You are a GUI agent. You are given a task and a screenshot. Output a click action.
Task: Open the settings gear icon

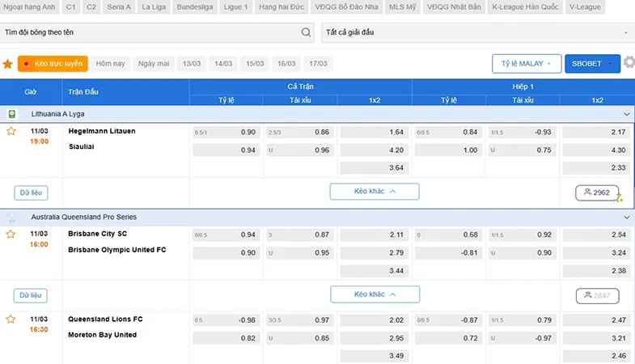[x=629, y=62]
